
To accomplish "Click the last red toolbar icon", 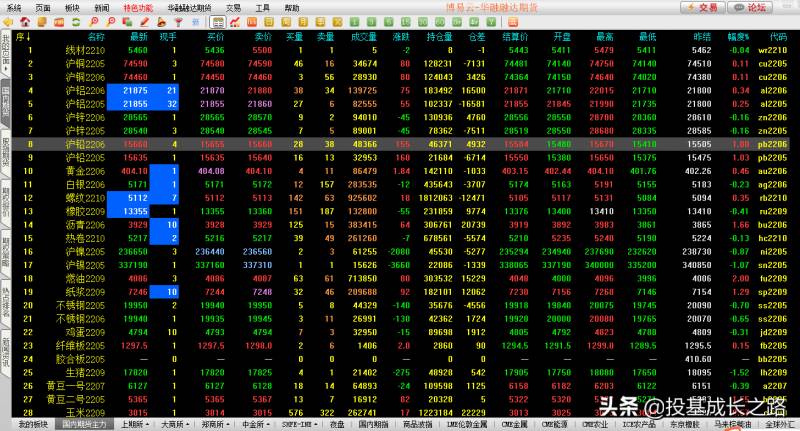I will 513,22.
